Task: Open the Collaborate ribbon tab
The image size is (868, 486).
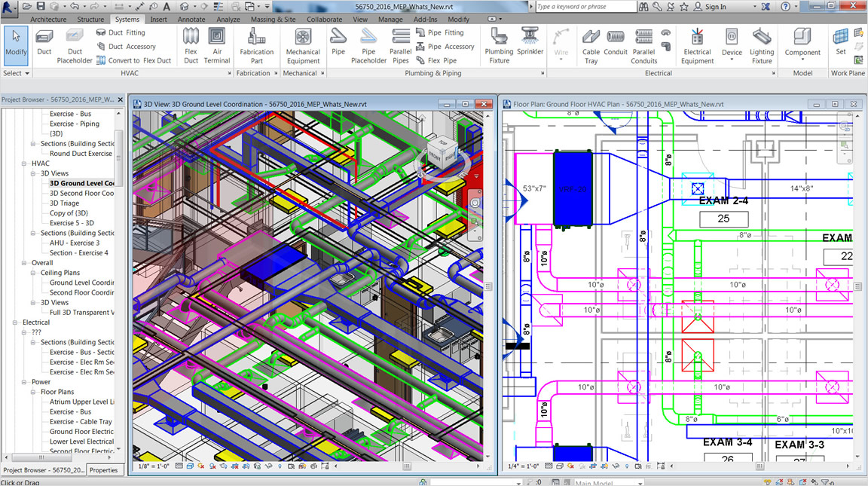Action: (325, 20)
